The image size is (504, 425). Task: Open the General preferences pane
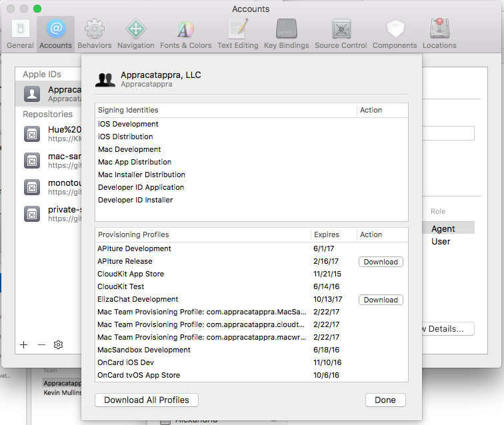[20, 34]
